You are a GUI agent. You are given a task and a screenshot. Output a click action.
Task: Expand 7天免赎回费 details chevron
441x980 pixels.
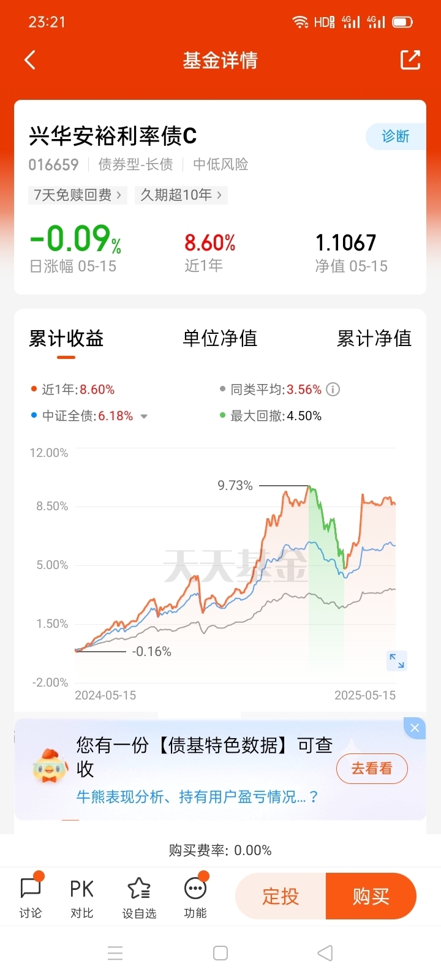(119, 195)
